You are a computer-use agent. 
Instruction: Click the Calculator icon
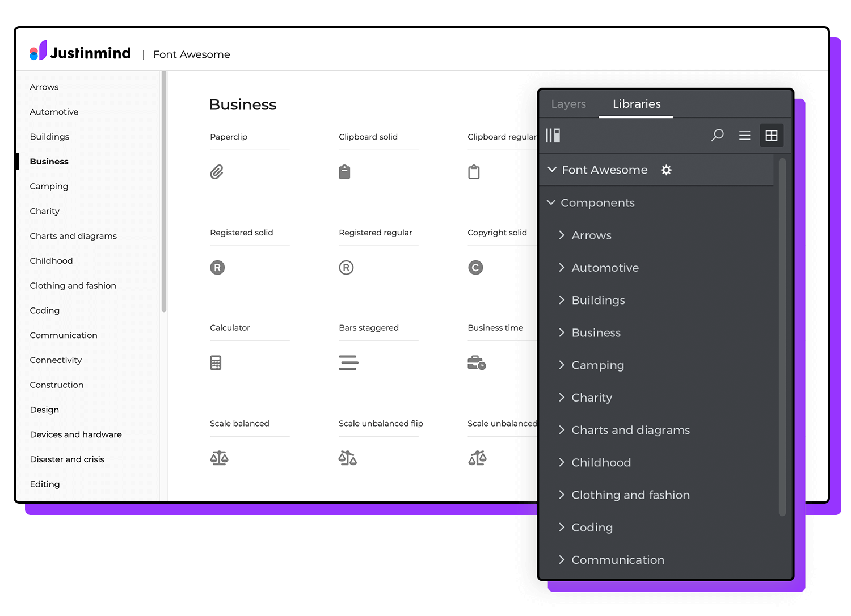pyautogui.click(x=216, y=363)
